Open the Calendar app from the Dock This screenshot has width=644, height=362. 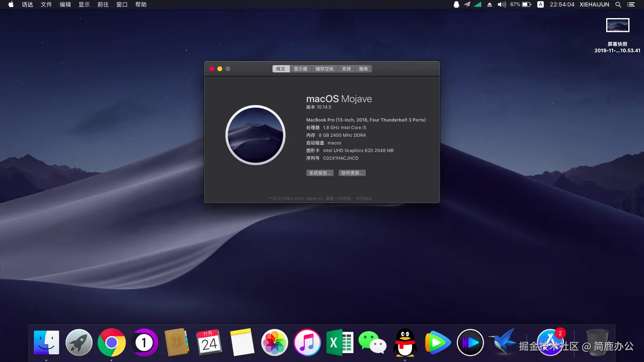click(x=210, y=342)
